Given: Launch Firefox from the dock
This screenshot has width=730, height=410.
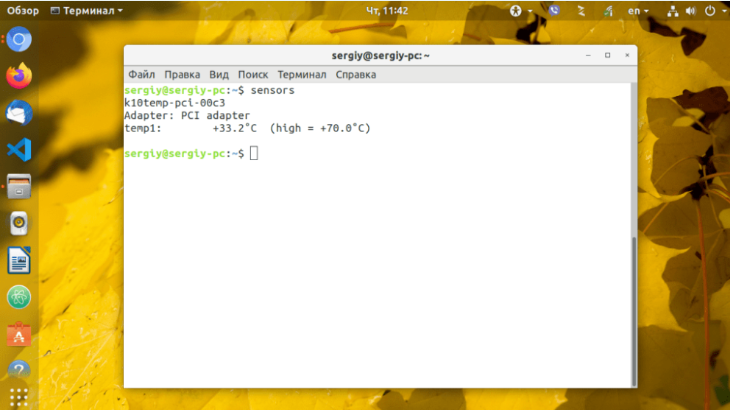Looking at the screenshot, I should [x=19, y=76].
